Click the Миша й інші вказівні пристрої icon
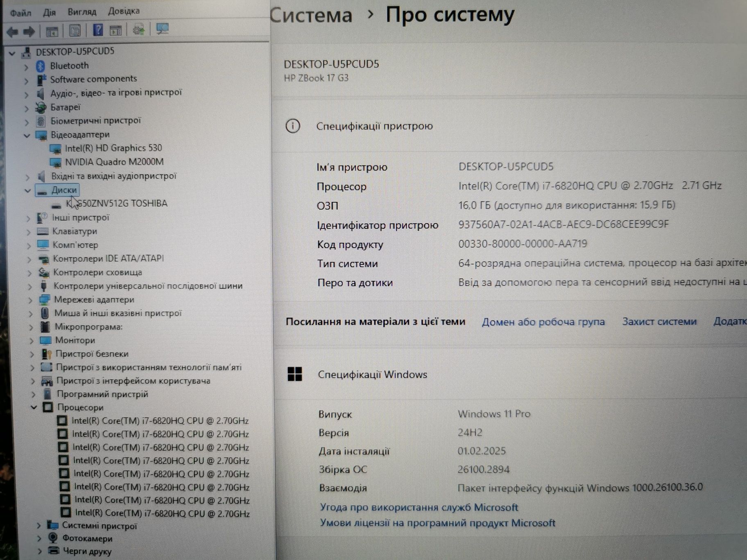This screenshot has width=747, height=560. point(45,313)
